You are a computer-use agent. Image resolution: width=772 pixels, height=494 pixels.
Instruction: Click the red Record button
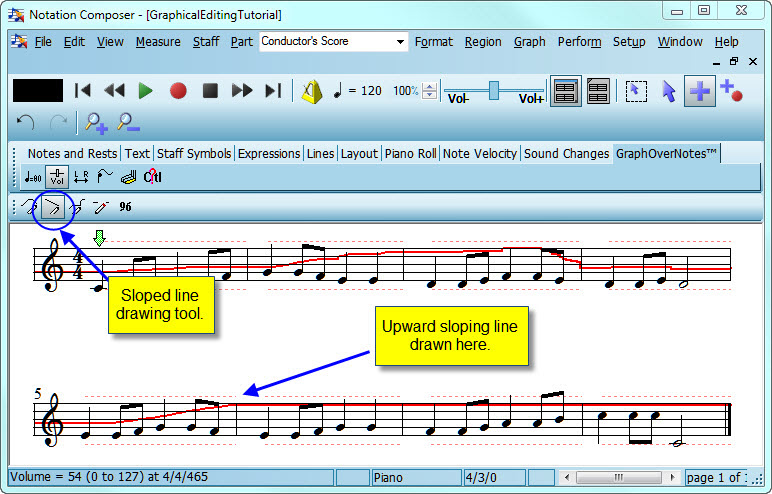[178, 91]
